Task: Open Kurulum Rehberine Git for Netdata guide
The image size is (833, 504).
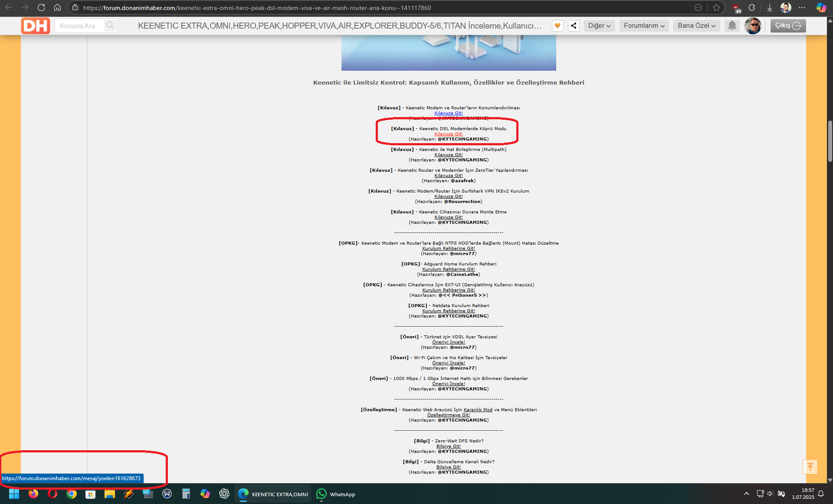Action: [449, 311]
